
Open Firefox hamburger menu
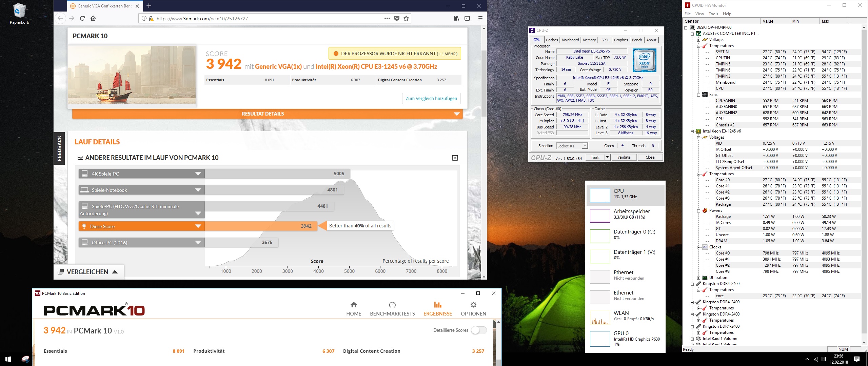480,18
